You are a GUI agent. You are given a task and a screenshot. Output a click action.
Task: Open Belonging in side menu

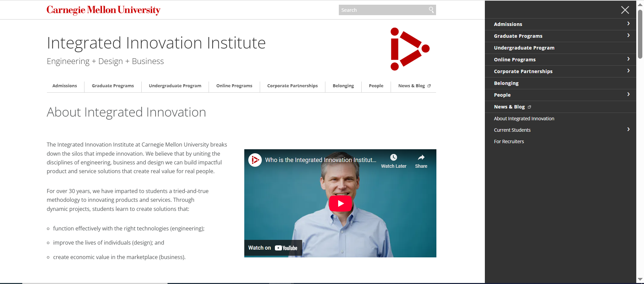pos(506,83)
